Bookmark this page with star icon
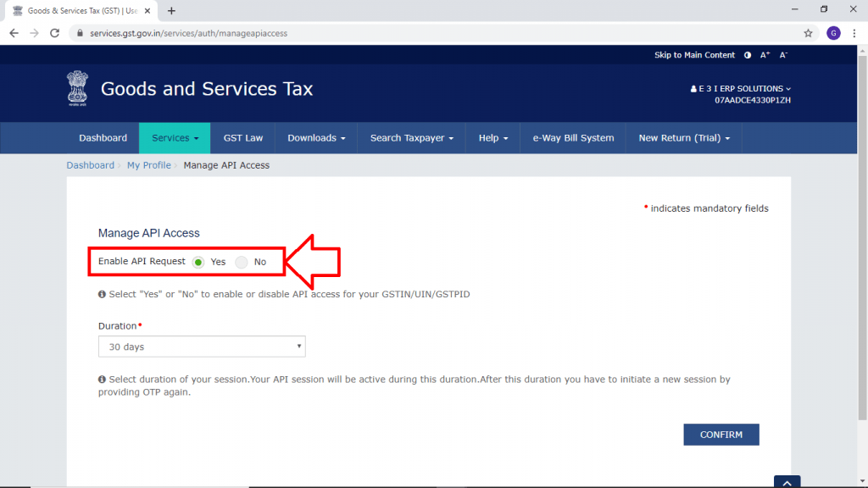 808,33
